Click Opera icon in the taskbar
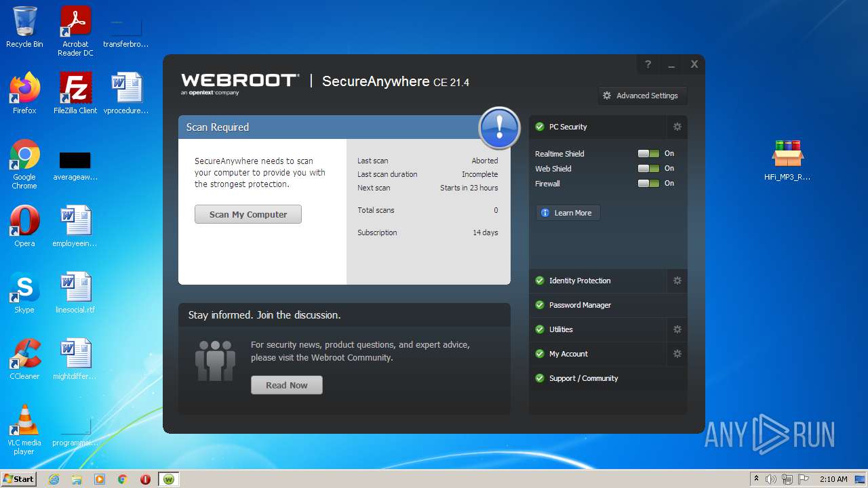The width and height of the screenshot is (868, 488). tap(145, 479)
